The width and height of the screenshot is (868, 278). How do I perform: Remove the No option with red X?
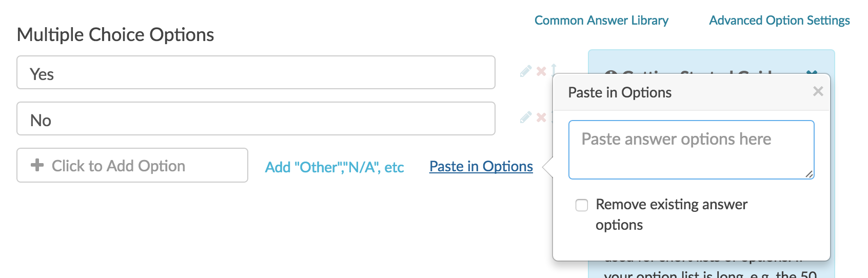541,117
